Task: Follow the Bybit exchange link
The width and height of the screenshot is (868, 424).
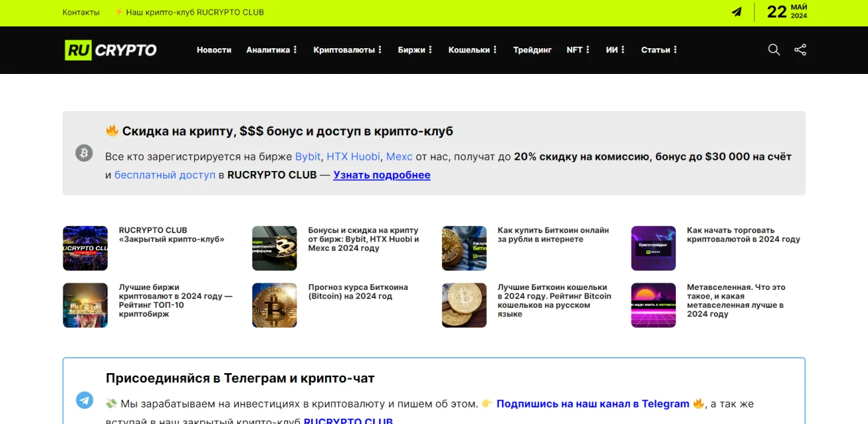Action: [308, 157]
